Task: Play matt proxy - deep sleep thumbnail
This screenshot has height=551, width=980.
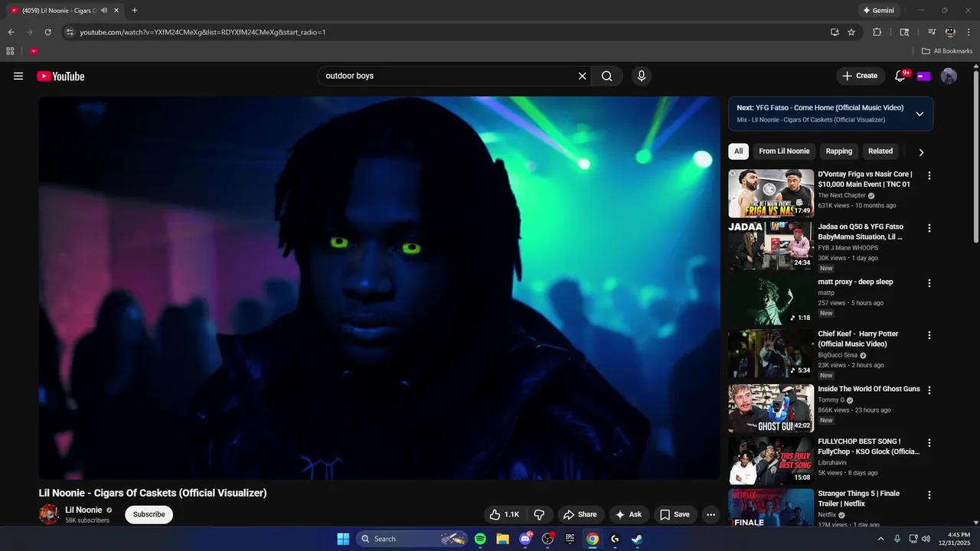Action: pyautogui.click(x=771, y=302)
